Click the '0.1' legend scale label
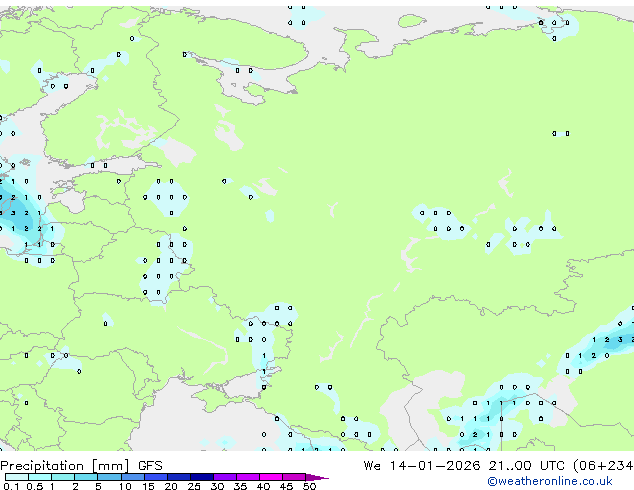634x490 pixels. click(x=11, y=486)
